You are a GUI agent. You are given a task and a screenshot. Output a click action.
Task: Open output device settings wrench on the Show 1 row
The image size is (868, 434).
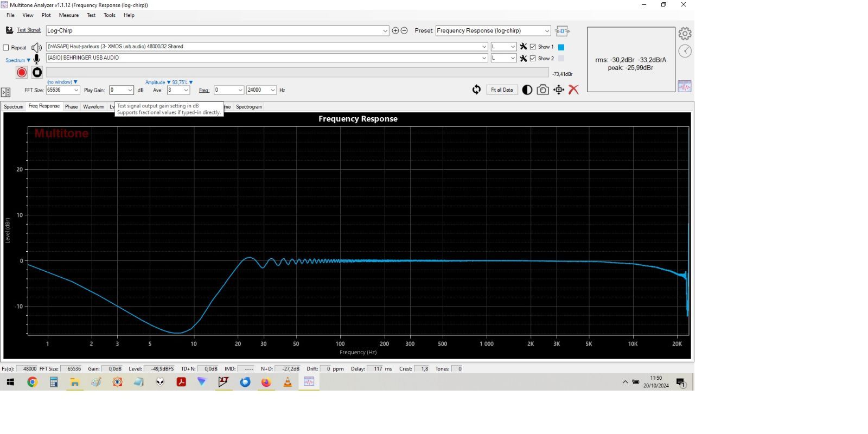tap(524, 47)
